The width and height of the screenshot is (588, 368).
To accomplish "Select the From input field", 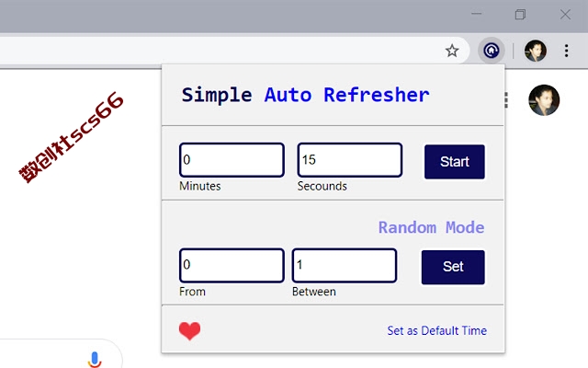I will click(232, 265).
